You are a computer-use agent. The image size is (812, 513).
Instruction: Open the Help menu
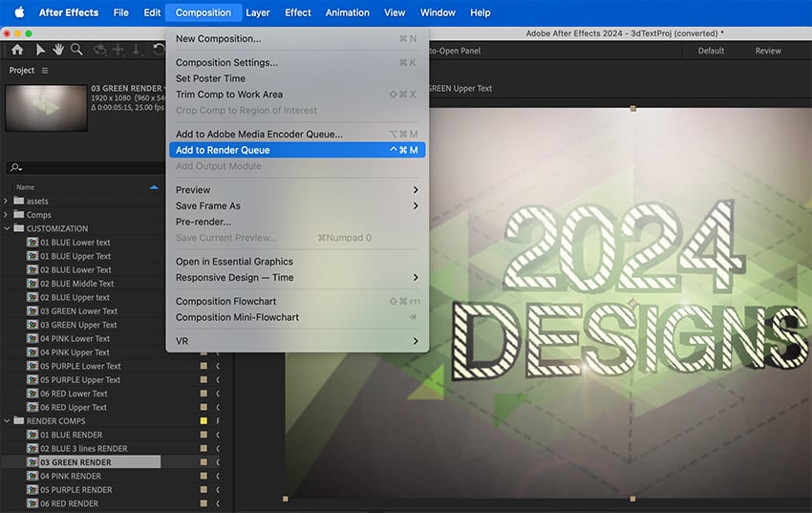coord(481,12)
